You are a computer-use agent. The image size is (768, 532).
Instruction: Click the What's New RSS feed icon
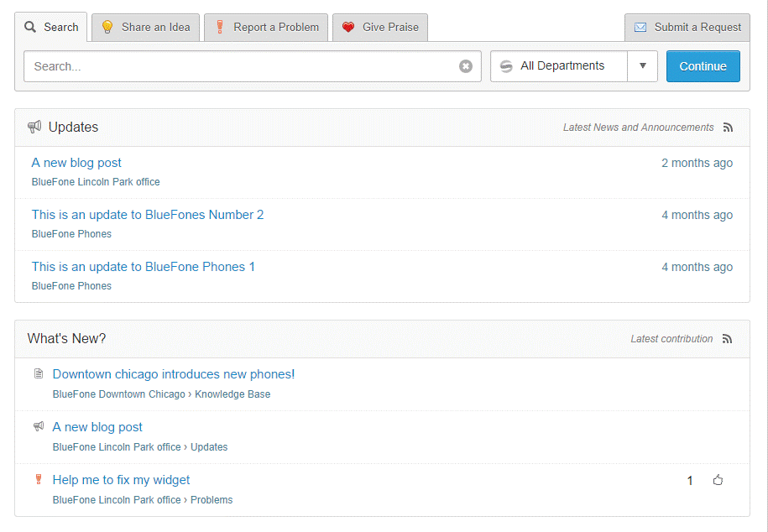pos(728,339)
